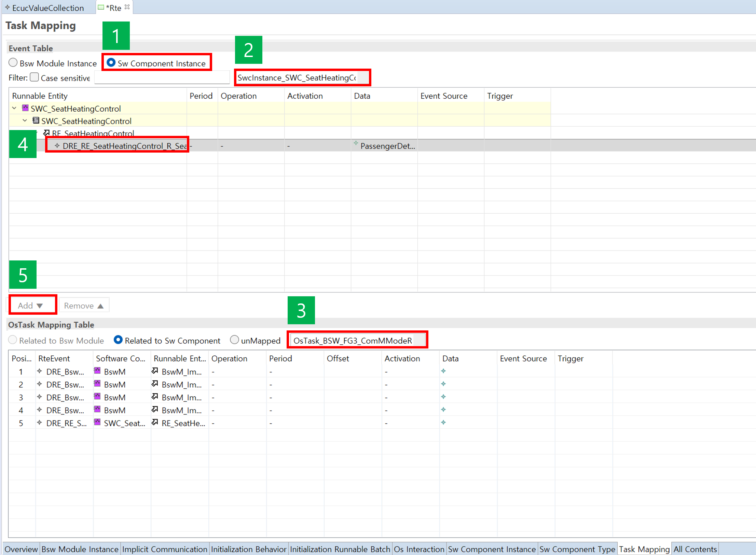Click the Remove button
756x555 pixels.
coord(84,305)
